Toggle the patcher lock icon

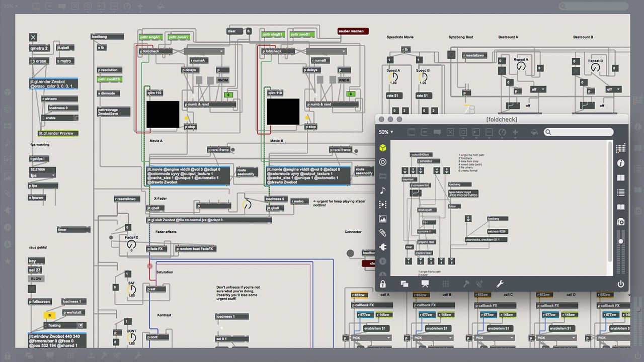pyautogui.click(x=383, y=284)
